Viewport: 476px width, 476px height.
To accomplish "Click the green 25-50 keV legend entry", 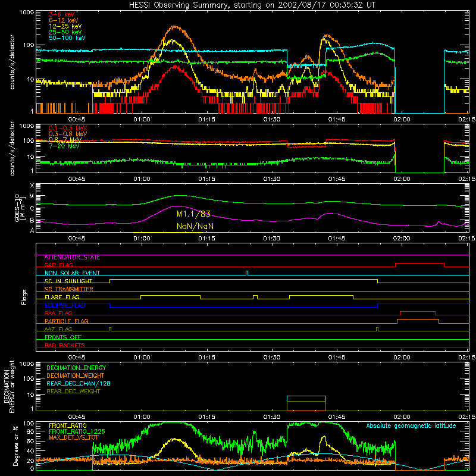I will pos(65,32).
